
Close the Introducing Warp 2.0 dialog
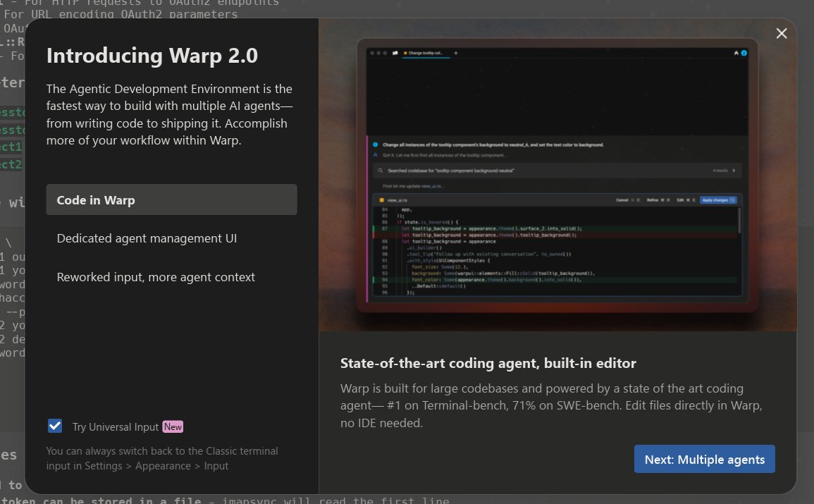(x=782, y=34)
